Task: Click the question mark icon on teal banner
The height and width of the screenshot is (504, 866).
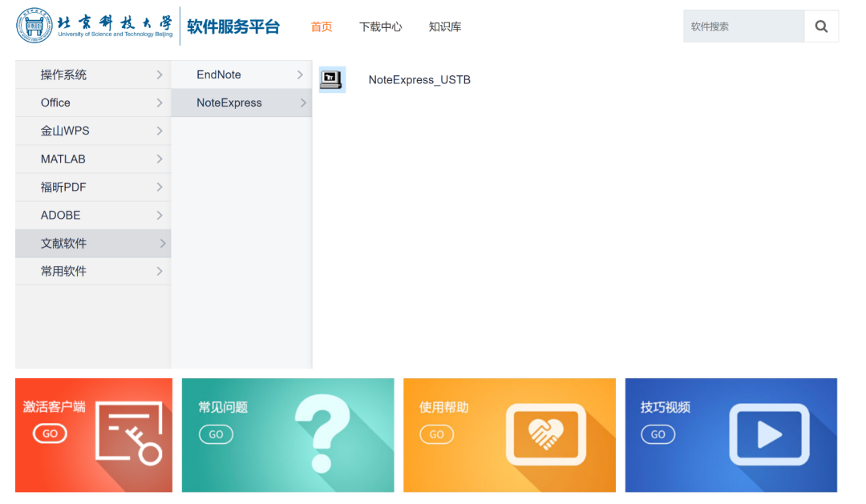Action: pos(323,433)
